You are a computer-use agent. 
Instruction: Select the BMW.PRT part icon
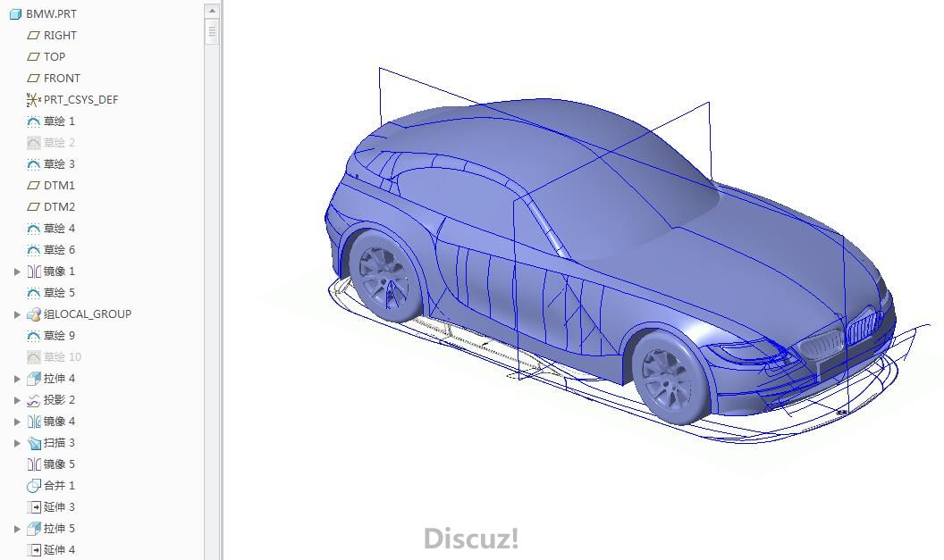[x=16, y=13]
